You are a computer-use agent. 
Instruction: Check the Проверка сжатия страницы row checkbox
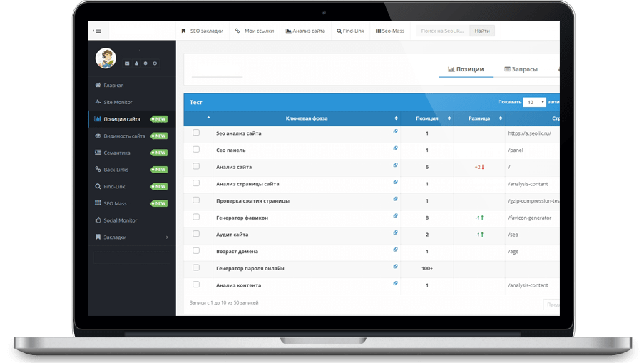(196, 200)
